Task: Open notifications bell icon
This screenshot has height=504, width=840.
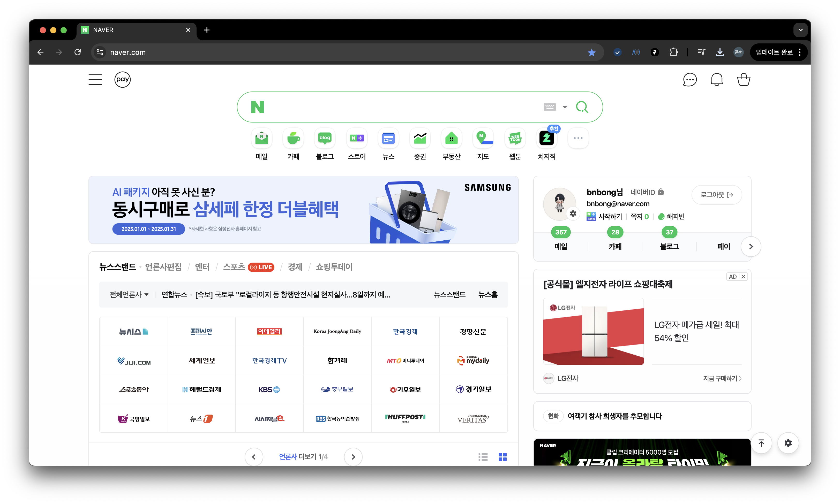Action: click(717, 80)
